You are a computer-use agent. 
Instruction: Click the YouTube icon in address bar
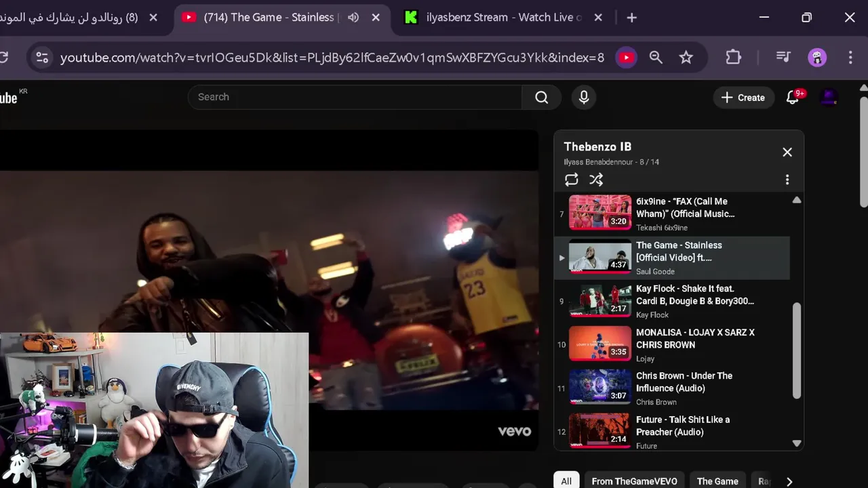(x=626, y=58)
